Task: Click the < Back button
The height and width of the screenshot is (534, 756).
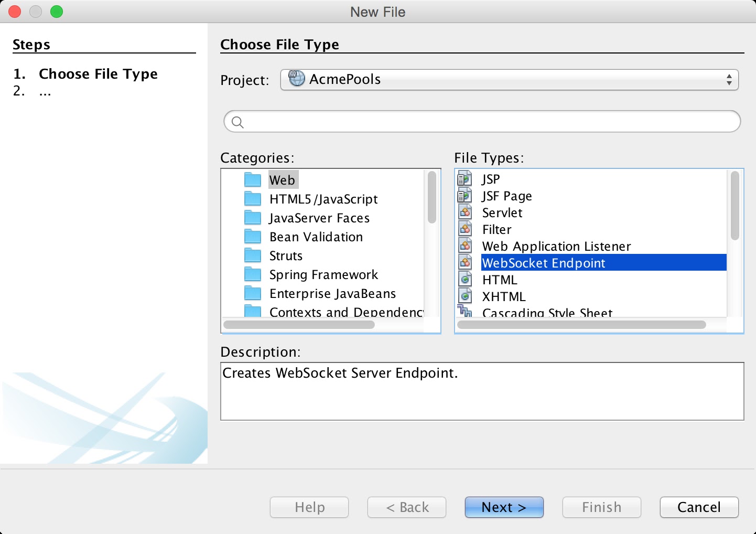Action: coord(407,507)
